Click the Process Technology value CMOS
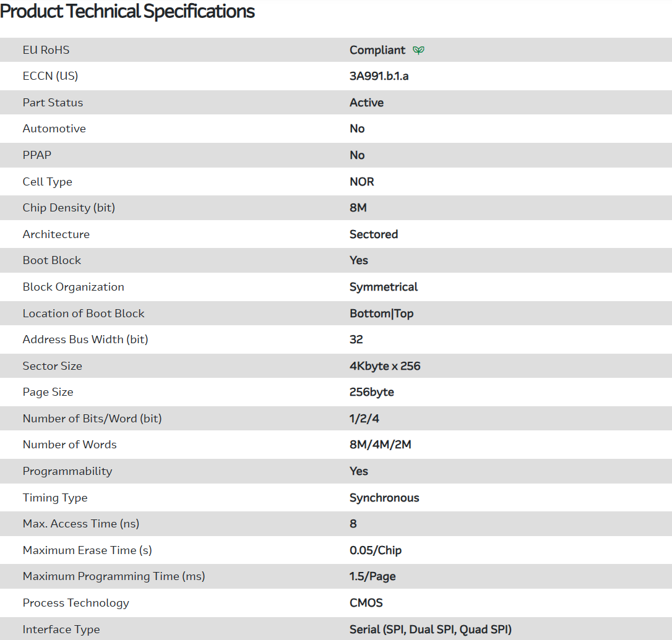This screenshot has height=640, width=672. pyautogui.click(x=366, y=603)
